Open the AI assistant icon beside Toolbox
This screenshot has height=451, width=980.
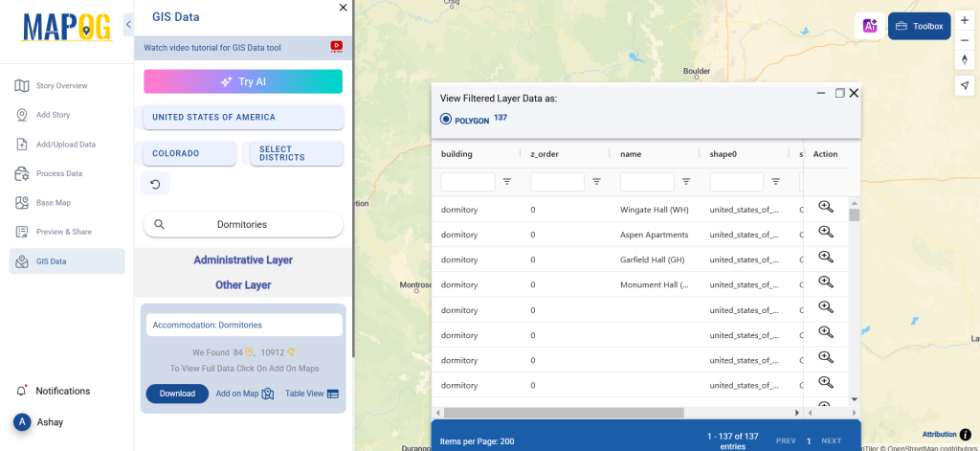coord(869,26)
